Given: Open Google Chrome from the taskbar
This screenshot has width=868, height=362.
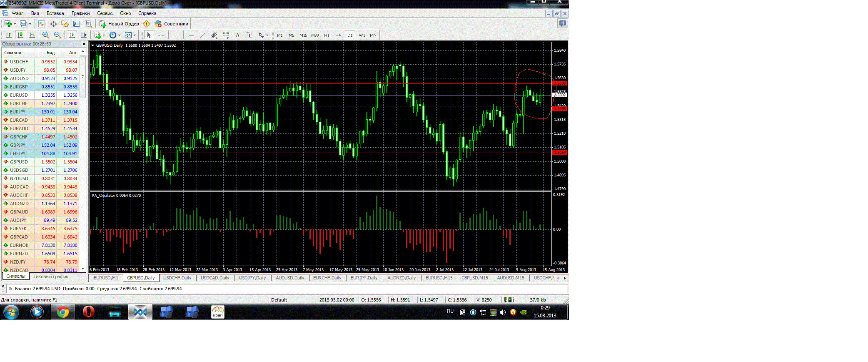Looking at the screenshot, I should click(x=63, y=312).
